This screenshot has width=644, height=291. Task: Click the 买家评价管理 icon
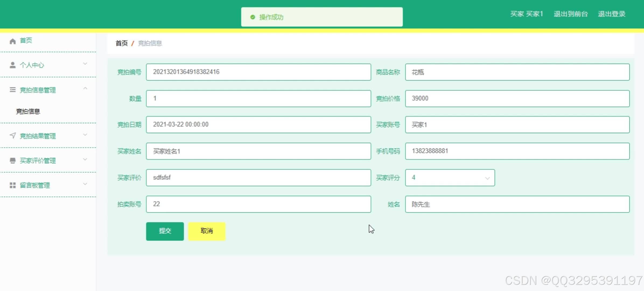13,161
